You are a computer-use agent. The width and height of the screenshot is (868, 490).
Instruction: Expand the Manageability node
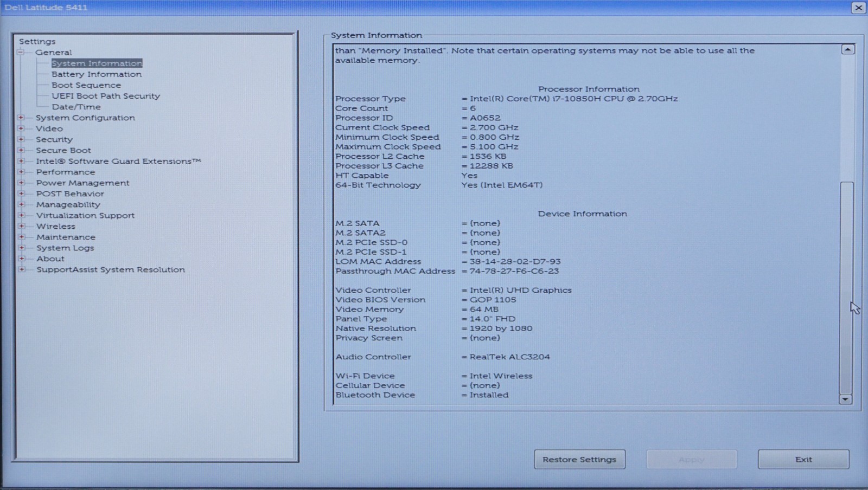pos(21,204)
